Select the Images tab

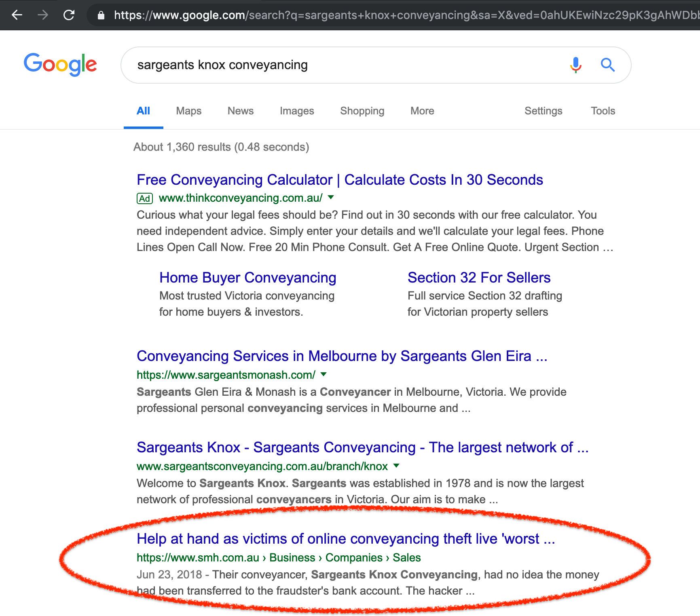tap(297, 111)
